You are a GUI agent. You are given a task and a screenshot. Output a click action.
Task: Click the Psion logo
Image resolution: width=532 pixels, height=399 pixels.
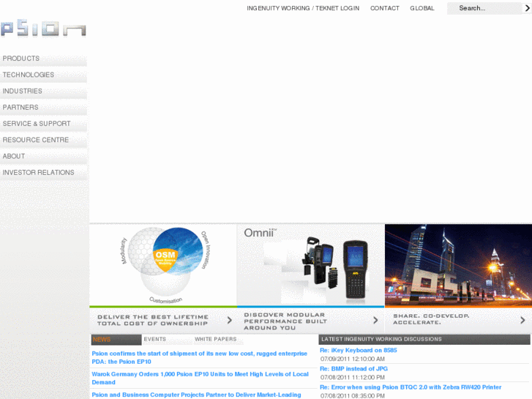(43, 28)
